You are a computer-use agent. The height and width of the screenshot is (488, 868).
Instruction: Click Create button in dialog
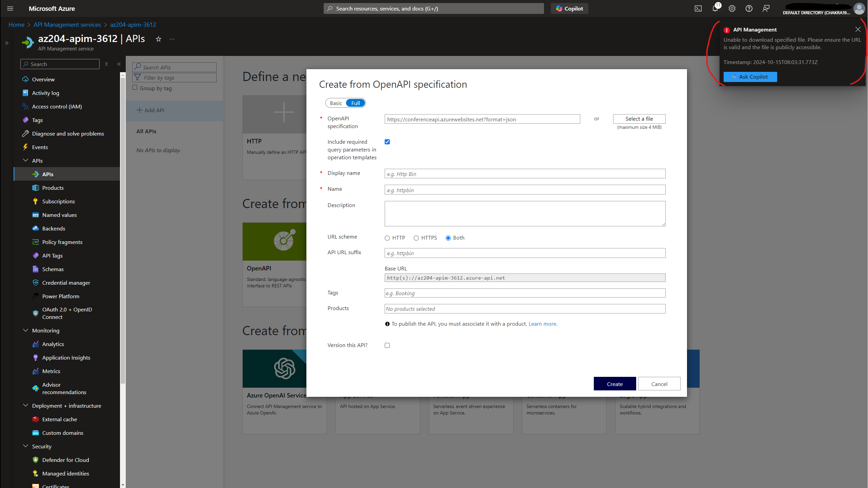point(614,384)
